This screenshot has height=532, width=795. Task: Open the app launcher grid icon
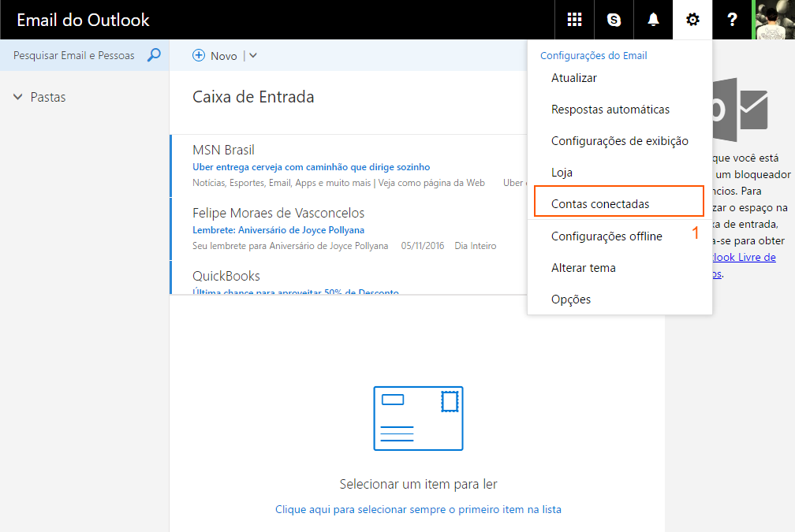click(x=574, y=20)
